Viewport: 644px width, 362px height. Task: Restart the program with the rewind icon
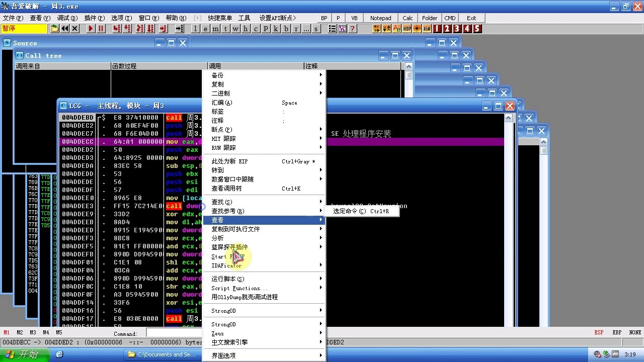pos(65,29)
